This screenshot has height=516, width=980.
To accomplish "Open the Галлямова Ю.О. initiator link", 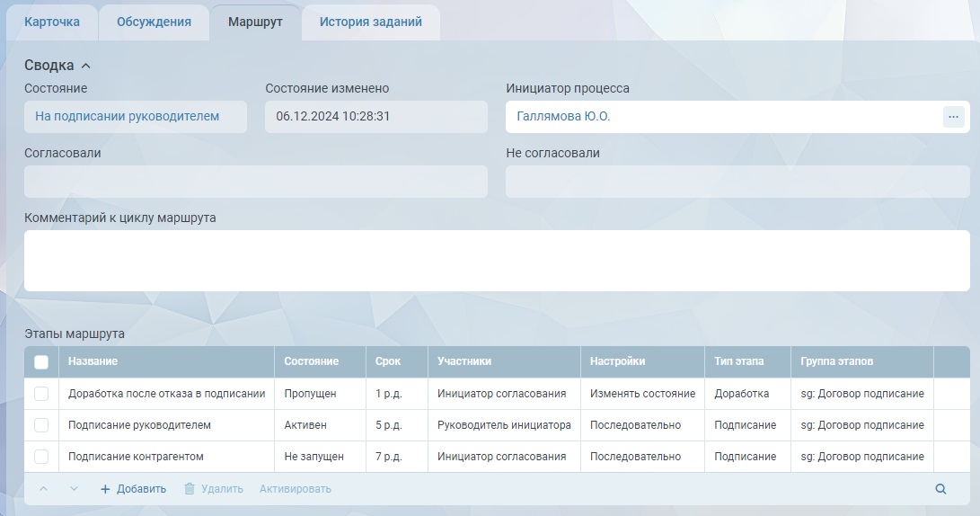I will (x=563, y=117).
